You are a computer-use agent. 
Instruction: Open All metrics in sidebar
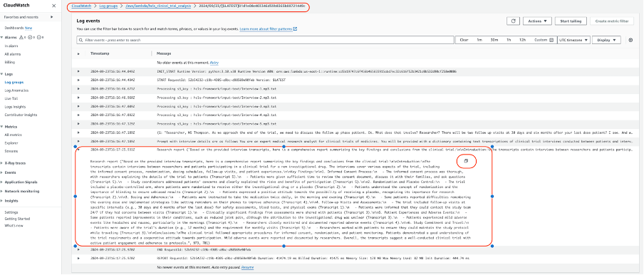(x=13, y=135)
